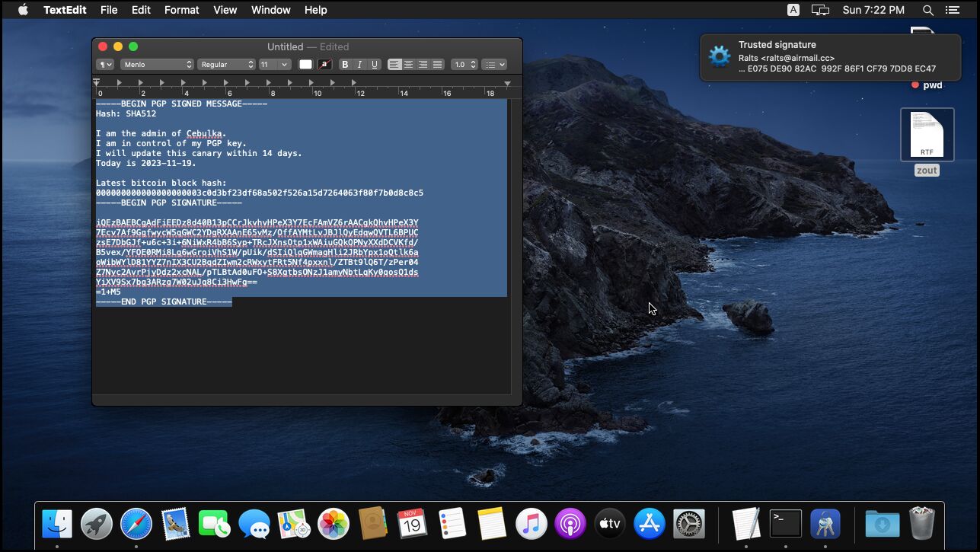Viewport: 980px width, 552px height.
Task: Open Terminal from the Dock
Action: (x=785, y=524)
